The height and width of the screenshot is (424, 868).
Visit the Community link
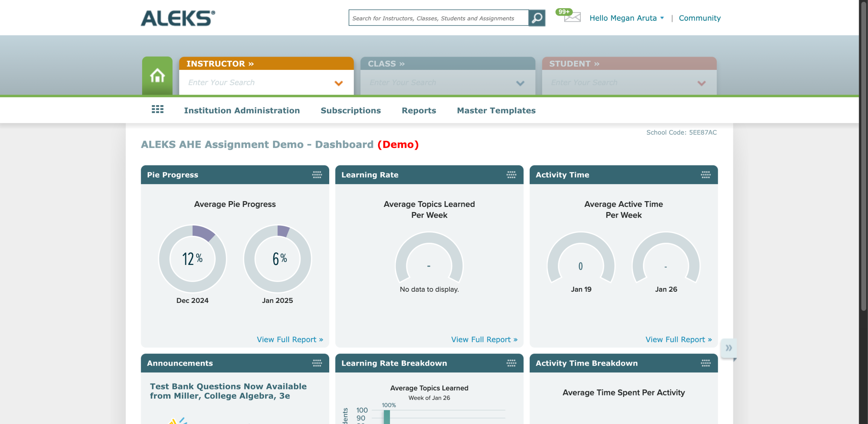(x=699, y=18)
